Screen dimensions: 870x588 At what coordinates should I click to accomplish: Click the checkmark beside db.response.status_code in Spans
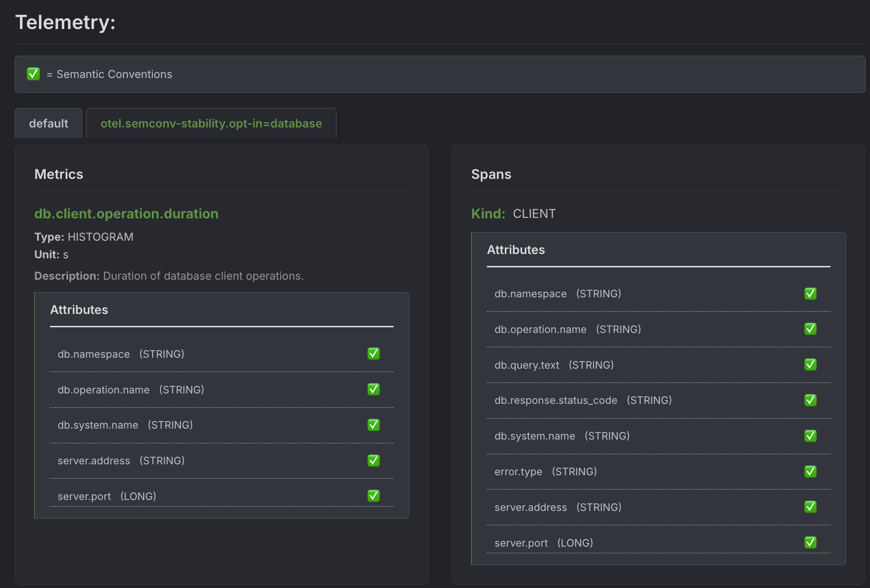pos(811,400)
